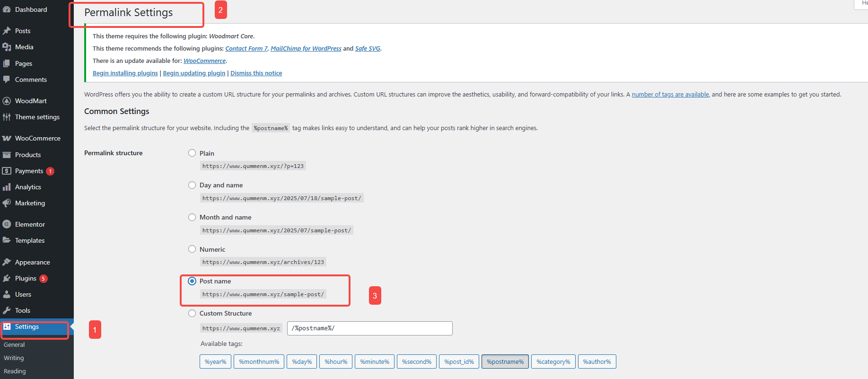868x379 pixels.
Task: Click the Marketing megaphone icon
Action: (x=7, y=203)
